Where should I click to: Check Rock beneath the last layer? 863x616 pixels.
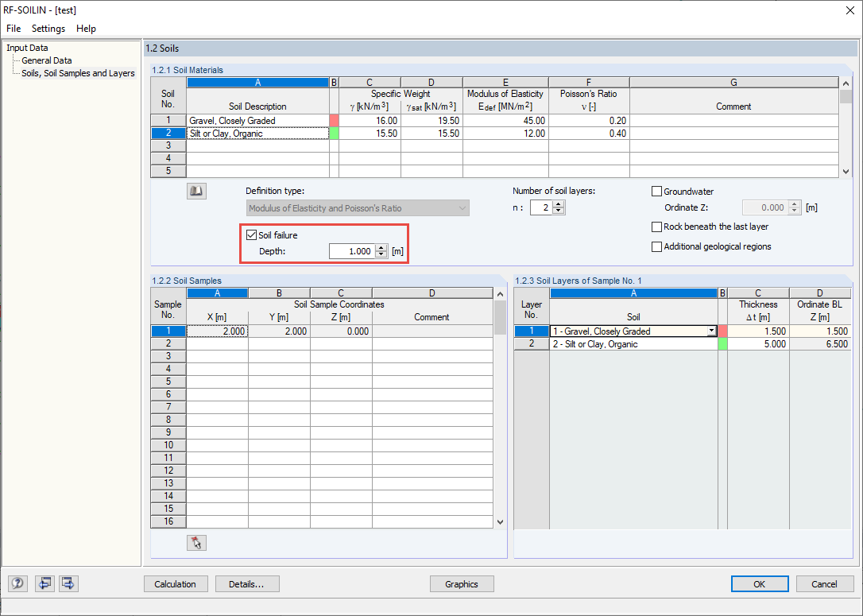tap(656, 227)
